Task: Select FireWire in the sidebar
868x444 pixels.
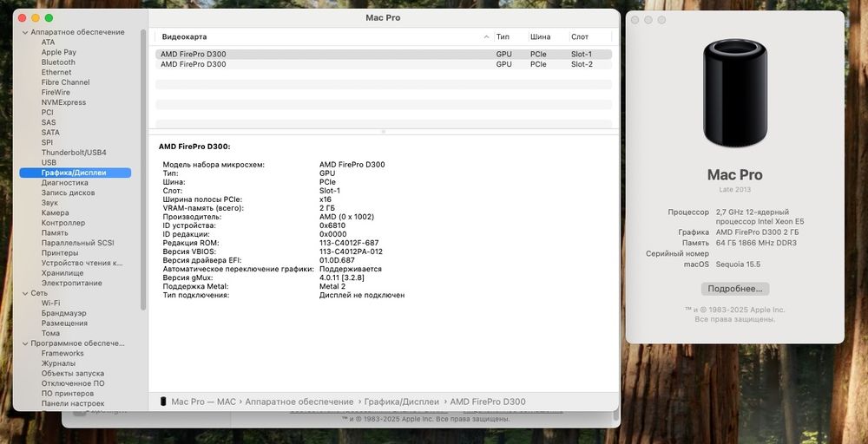Action: click(56, 92)
